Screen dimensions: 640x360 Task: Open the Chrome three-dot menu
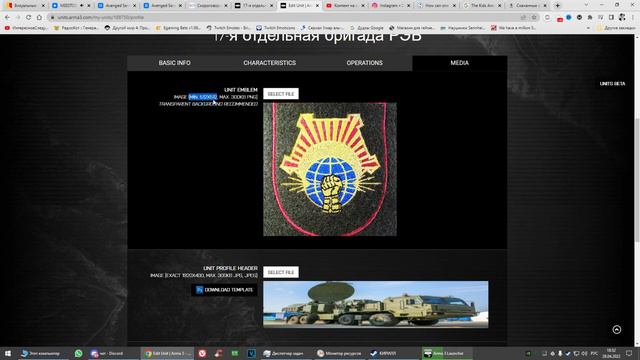tap(633, 18)
